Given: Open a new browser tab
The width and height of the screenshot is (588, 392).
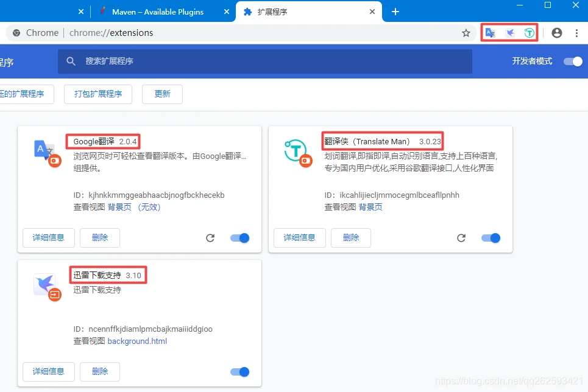Looking at the screenshot, I should [x=395, y=12].
